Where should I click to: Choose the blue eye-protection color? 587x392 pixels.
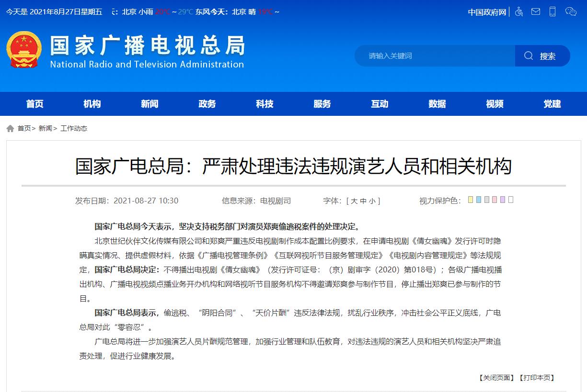point(479,200)
